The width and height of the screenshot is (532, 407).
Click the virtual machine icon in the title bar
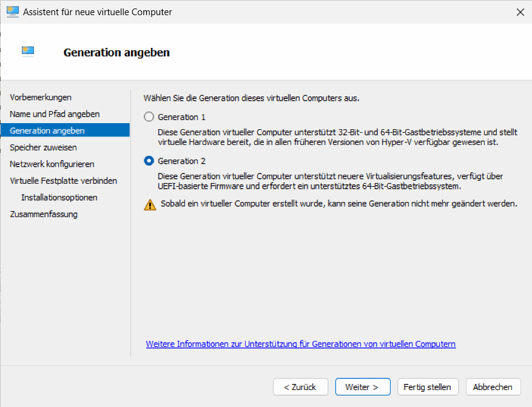coord(12,12)
